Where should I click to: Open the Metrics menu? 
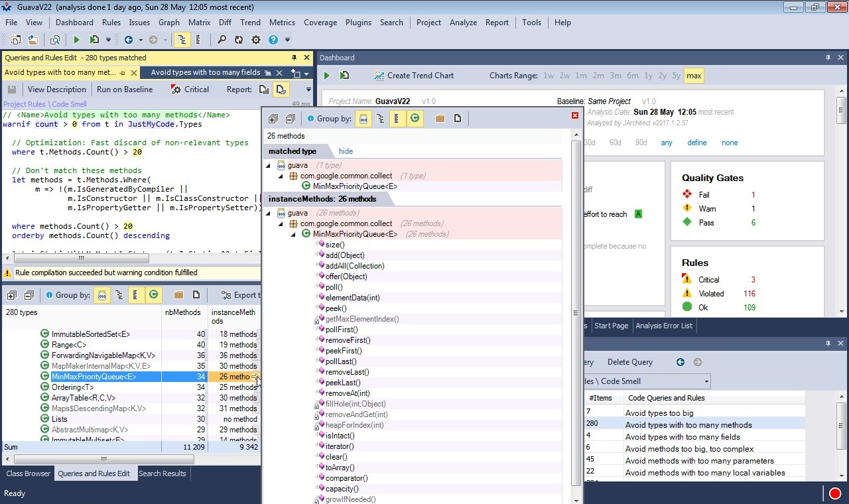(282, 23)
